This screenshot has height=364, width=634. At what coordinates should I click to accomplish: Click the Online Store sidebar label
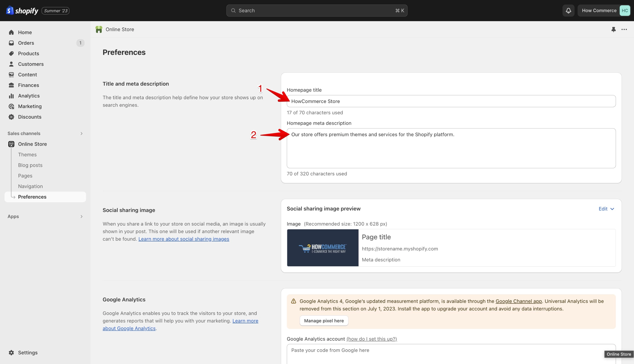(33, 144)
